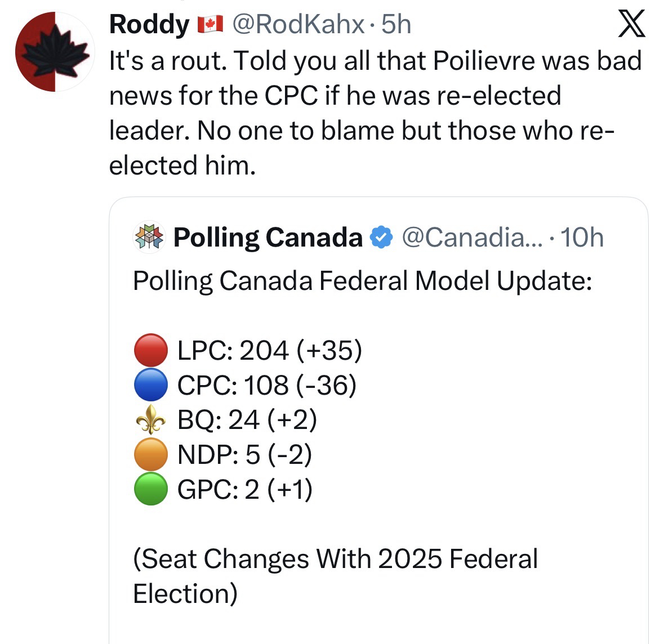The image size is (664, 644).
Task: Click the 'Polling Canada Federal Model Update' heading
Action: [x=362, y=280]
